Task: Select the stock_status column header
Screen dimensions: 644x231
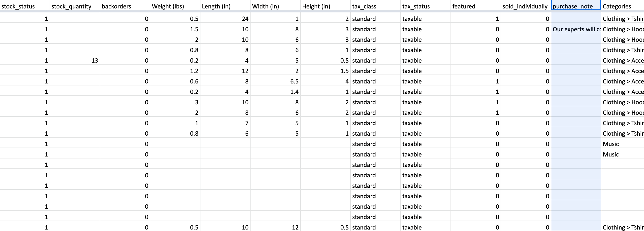Action: (25, 6)
